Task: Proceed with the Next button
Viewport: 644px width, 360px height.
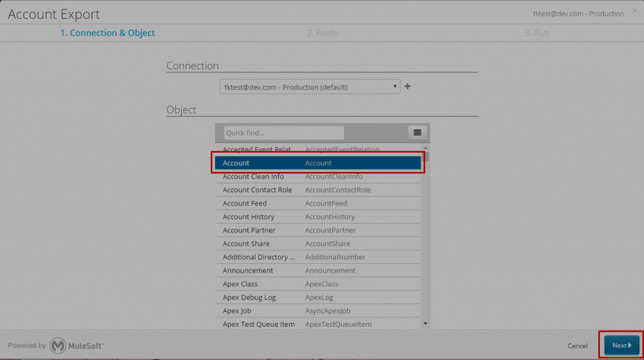Action: tap(621, 346)
